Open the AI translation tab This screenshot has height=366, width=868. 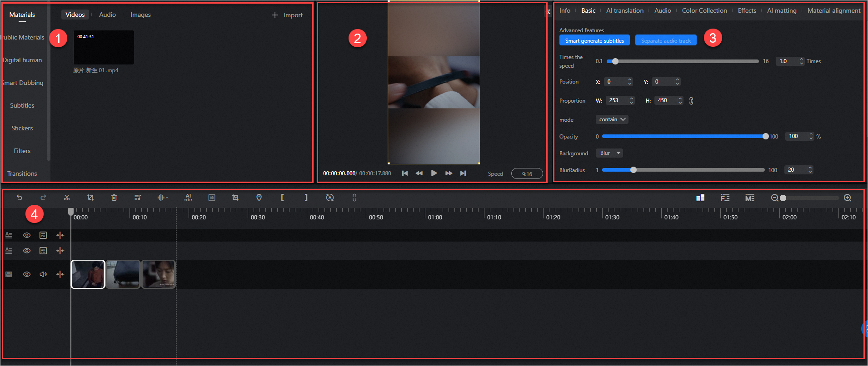pos(625,10)
